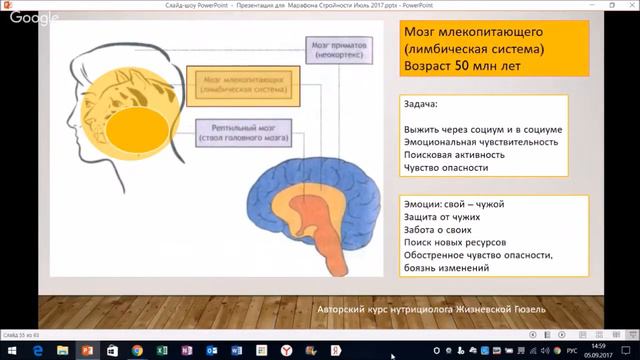Click the 'Мозг приматов (неокортекс)' label
Viewport: 640px width, 360px height.
339,50
